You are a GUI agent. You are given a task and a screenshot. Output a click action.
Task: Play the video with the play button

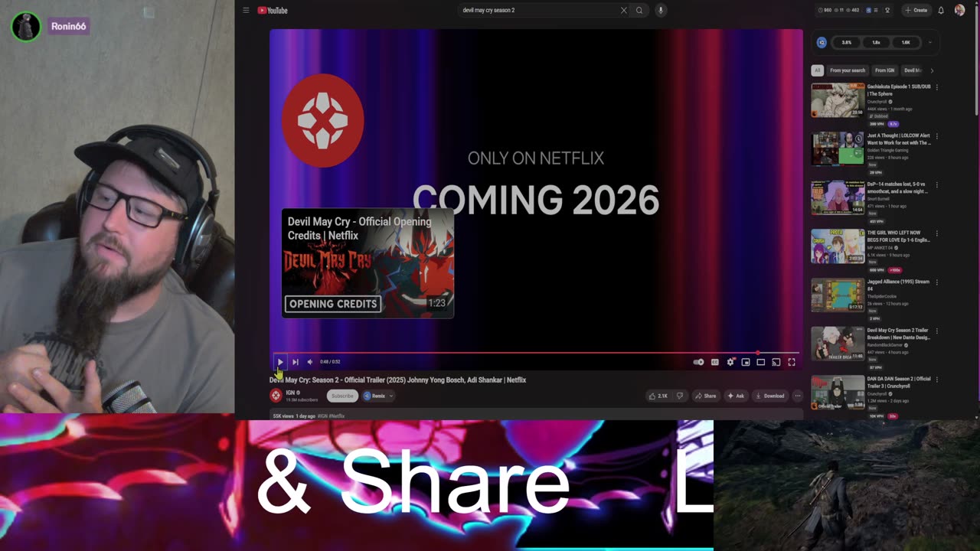click(x=280, y=362)
